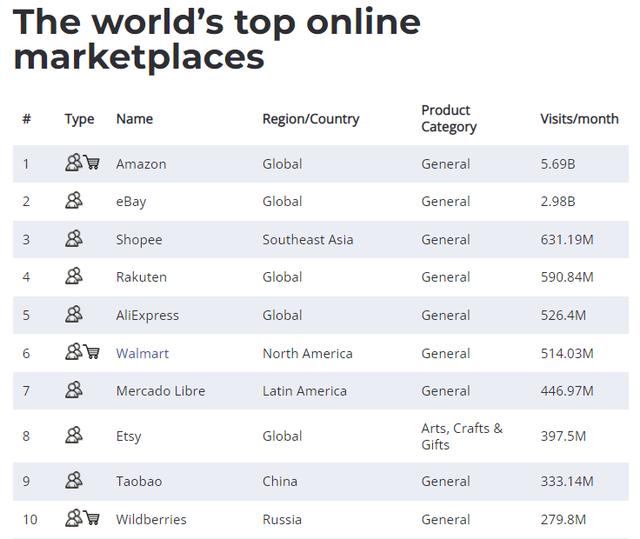Click the Taobao name cell
Screen dimensions: 640x539
tap(139, 481)
